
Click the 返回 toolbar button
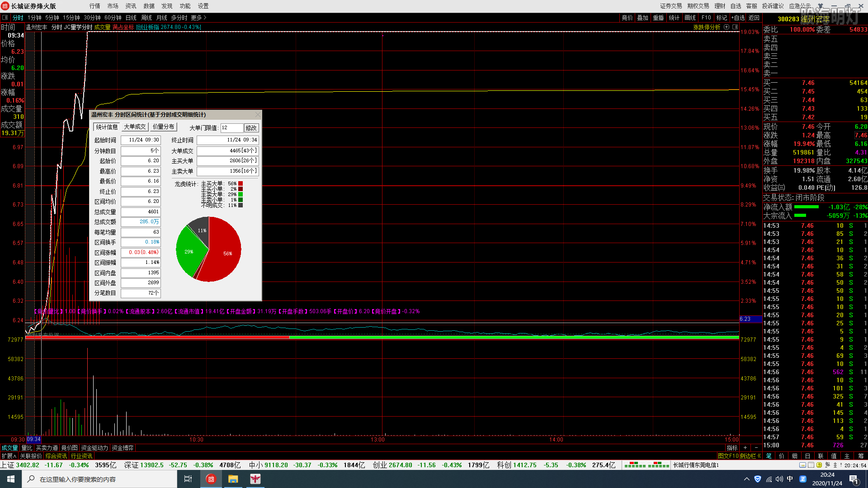tap(754, 18)
